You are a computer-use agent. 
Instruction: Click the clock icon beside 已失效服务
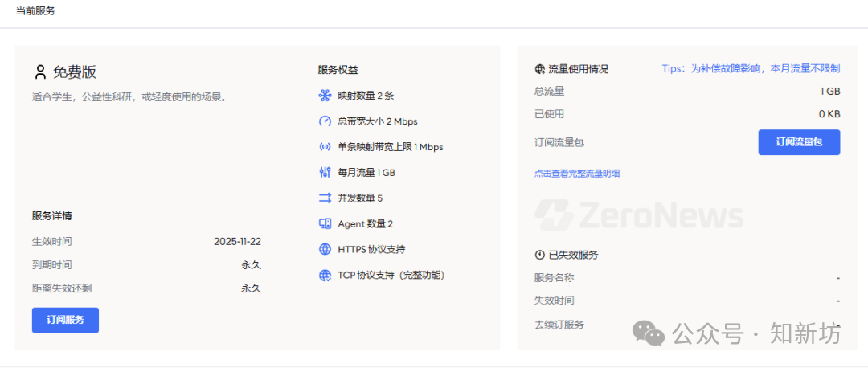(540, 255)
